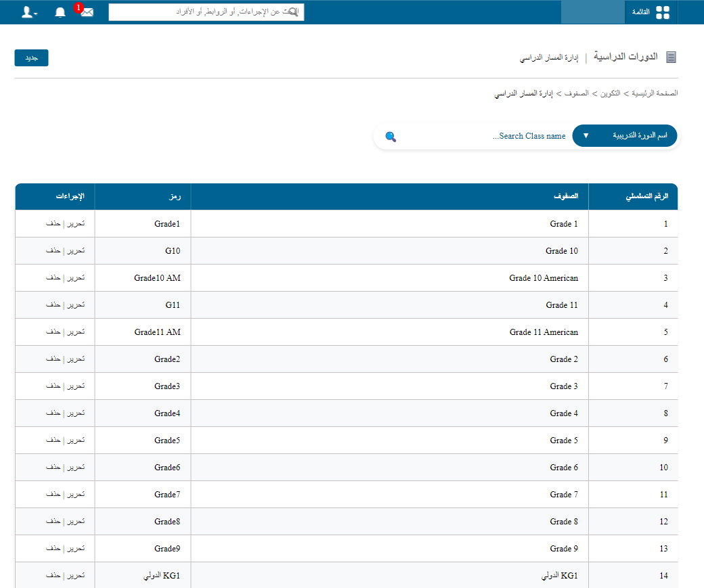
Task: Click the list icon beside الدورات الدراسية title
Action: coord(671,57)
